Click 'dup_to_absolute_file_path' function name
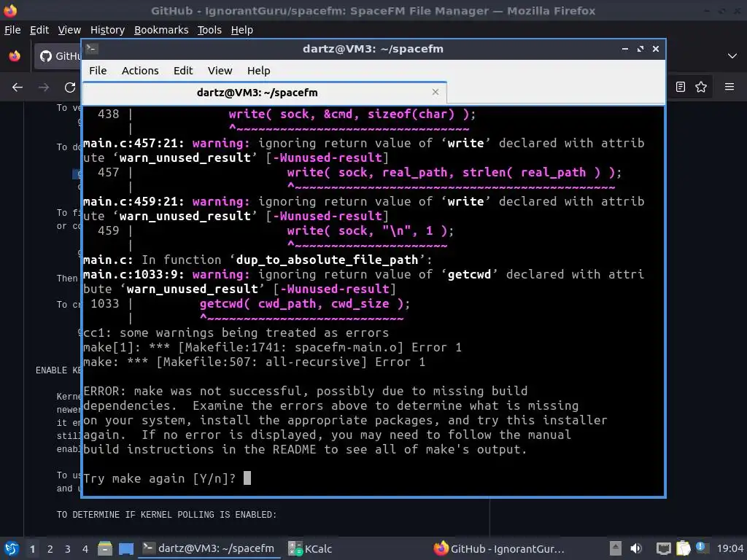This screenshot has height=560, width=747. (x=327, y=260)
